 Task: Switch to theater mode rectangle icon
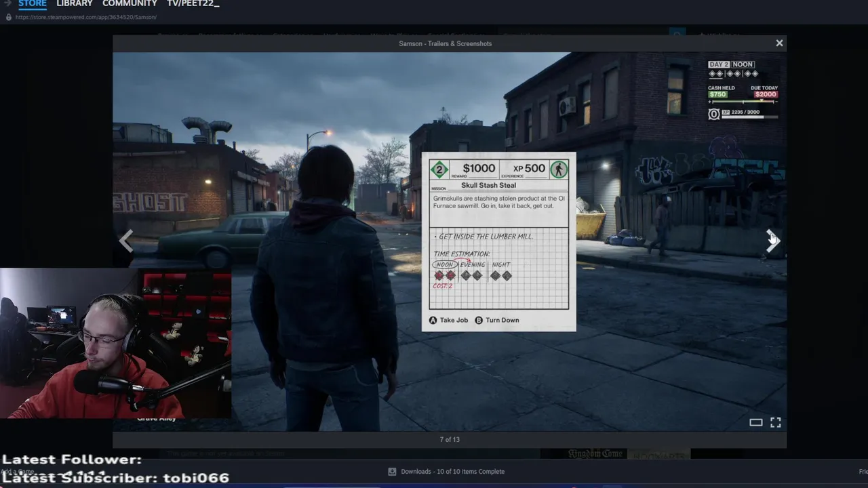pos(755,422)
